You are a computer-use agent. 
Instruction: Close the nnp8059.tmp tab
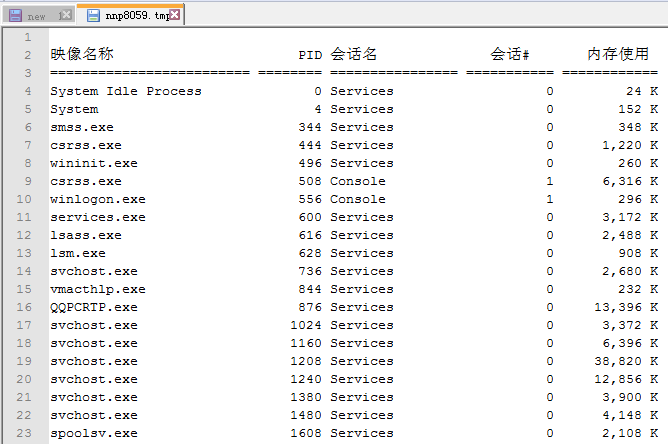(175, 15)
